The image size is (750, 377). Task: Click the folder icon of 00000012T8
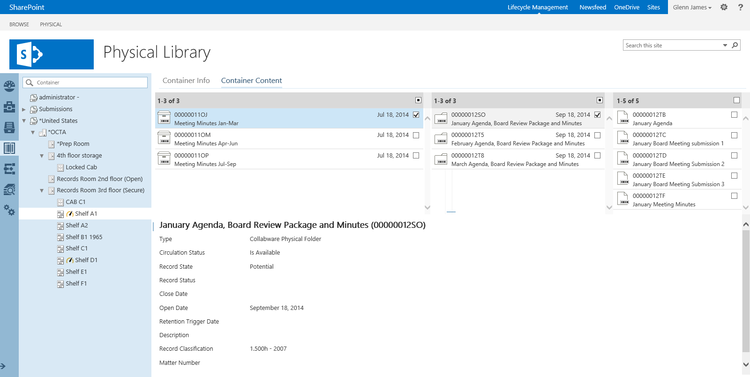point(441,159)
